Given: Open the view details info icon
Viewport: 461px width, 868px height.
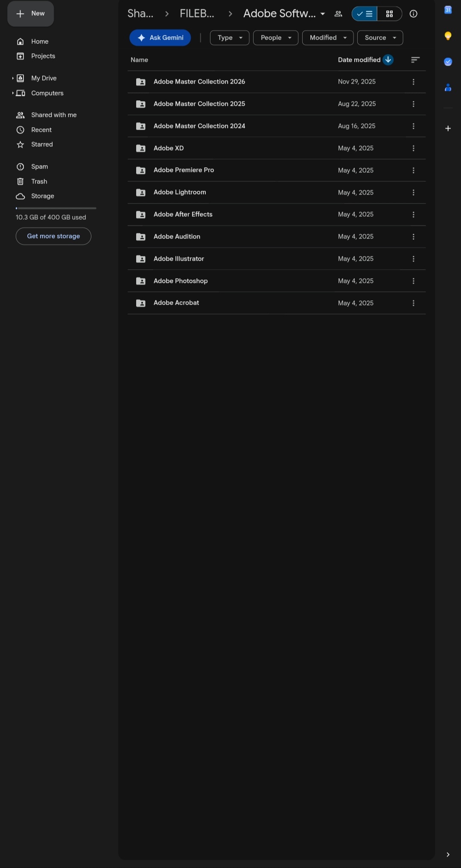Looking at the screenshot, I should click(413, 14).
